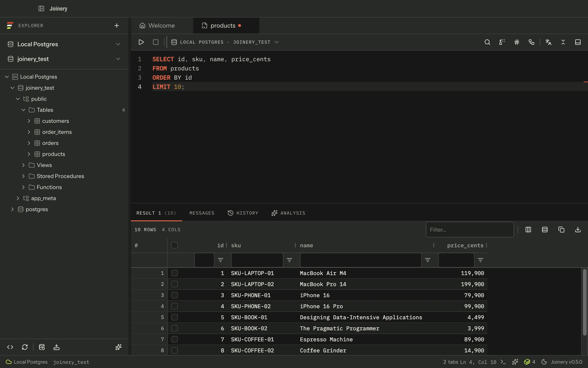Click the linked-squares icon in the editor toolbar
588x368 pixels.
tap(531, 42)
